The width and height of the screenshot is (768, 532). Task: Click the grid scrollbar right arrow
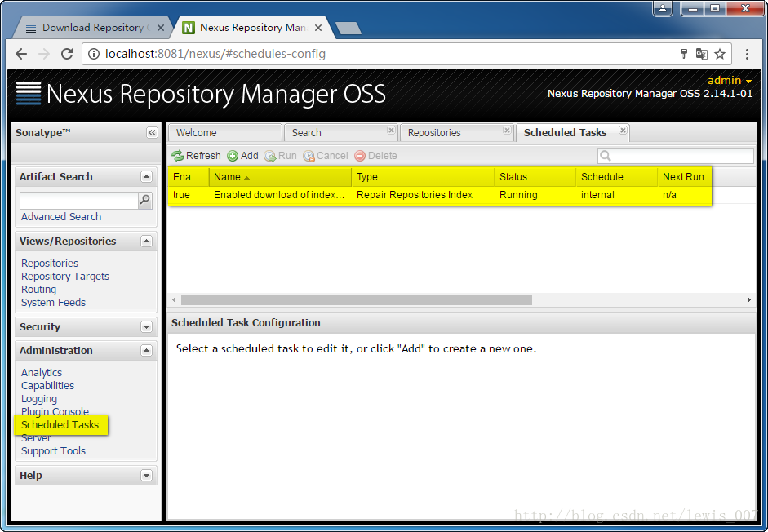[749, 299]
